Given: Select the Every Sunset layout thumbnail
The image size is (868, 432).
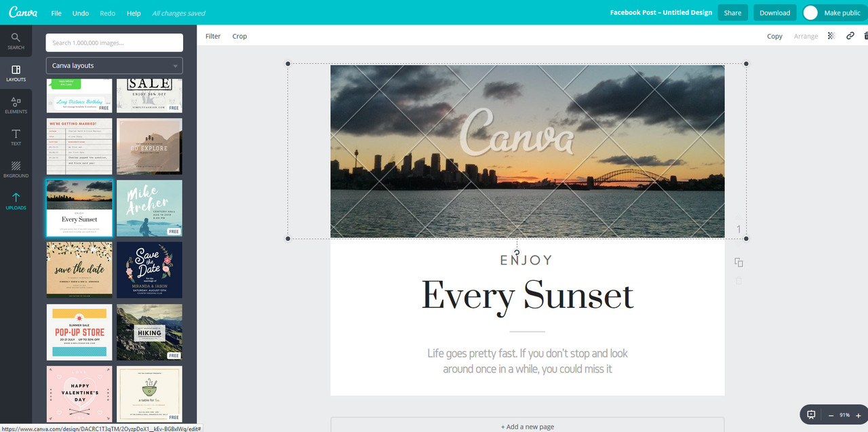Looking at the screenshot, I should (x=79, y=208).
